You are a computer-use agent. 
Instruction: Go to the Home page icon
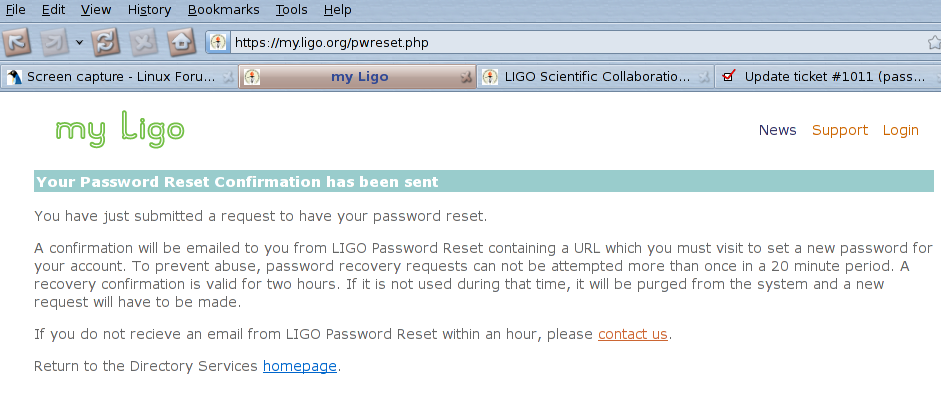coord(182,43)
